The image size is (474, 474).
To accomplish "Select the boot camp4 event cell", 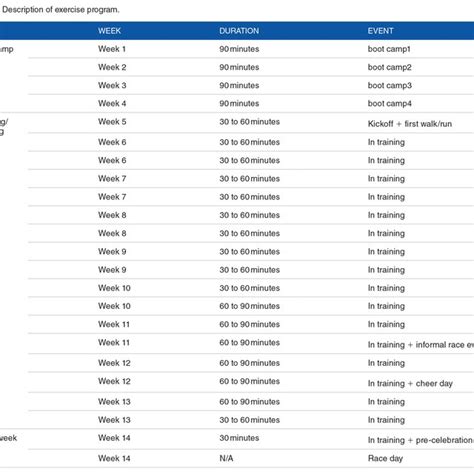I will point(389,104).
